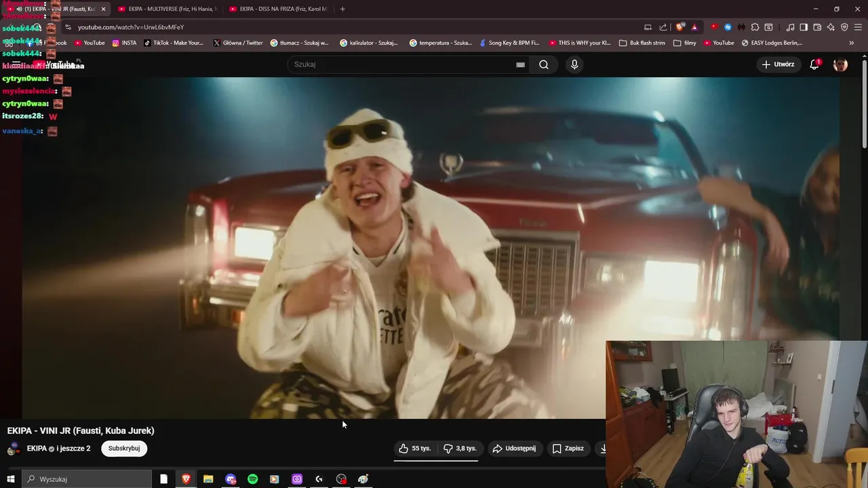Open the YouTube account avatar menu
This screenshot has width=868, height=488.
coord(840,64)
